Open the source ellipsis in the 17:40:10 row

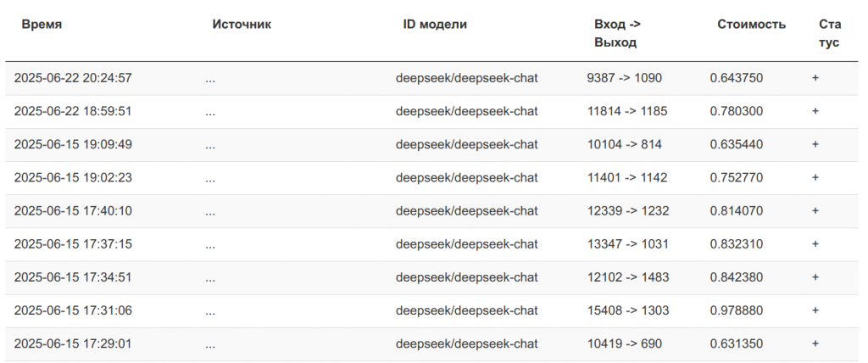pyautogui.click(x=210, y=214)
